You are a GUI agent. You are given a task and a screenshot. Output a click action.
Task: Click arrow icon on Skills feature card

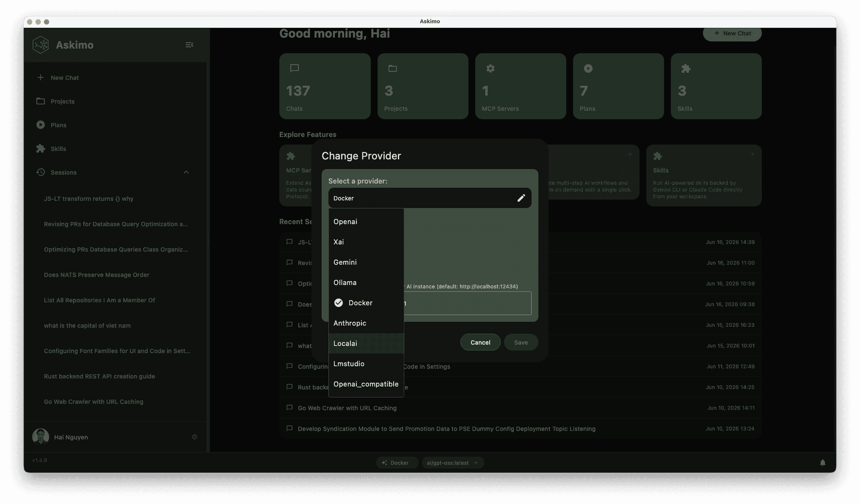tap(752, 154)
